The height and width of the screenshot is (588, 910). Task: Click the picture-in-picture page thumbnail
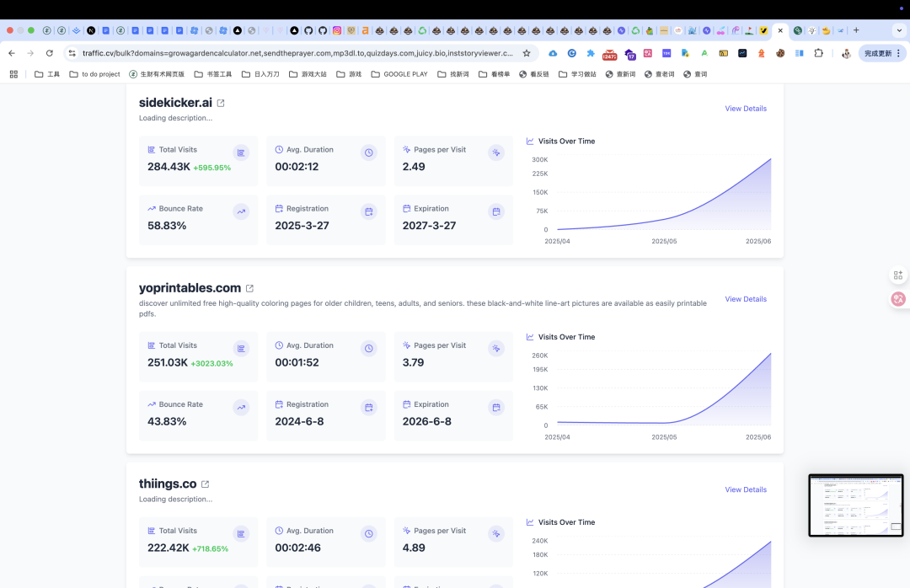856,505
